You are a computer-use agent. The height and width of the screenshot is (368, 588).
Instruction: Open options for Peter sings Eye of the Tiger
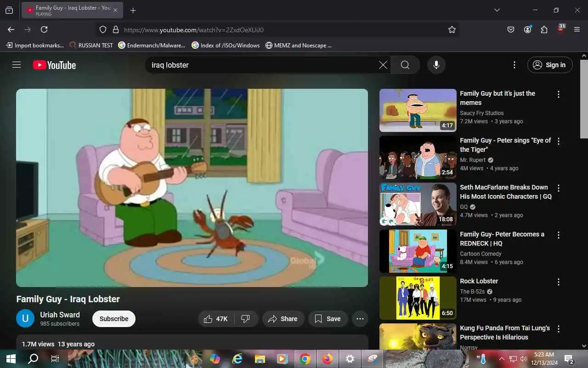559,141
